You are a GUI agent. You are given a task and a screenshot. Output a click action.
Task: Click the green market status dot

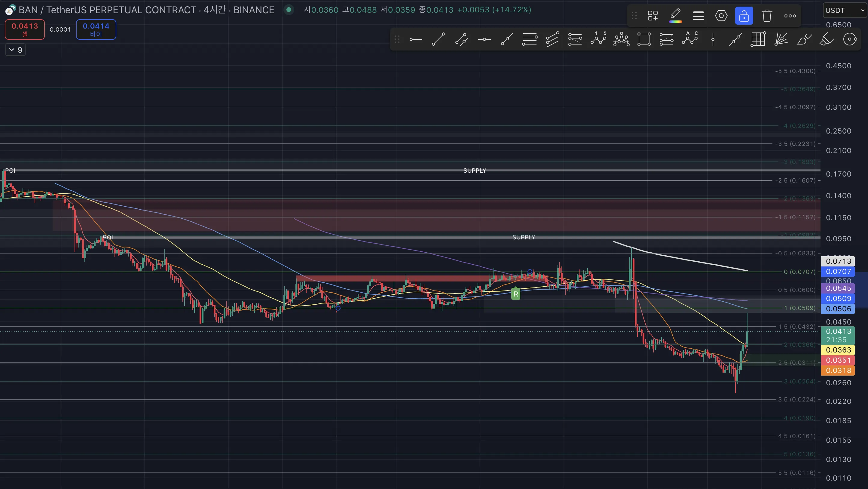click(289, 10)
